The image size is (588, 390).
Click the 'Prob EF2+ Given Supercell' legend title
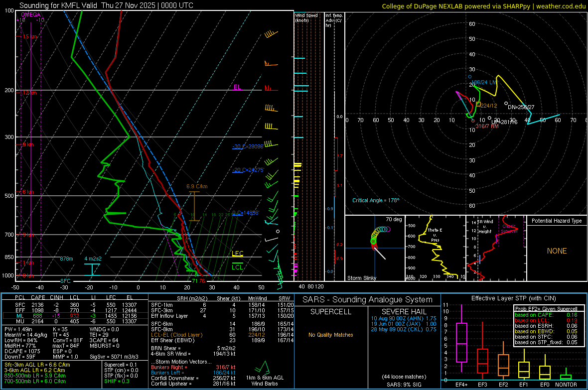pos(546,309)
